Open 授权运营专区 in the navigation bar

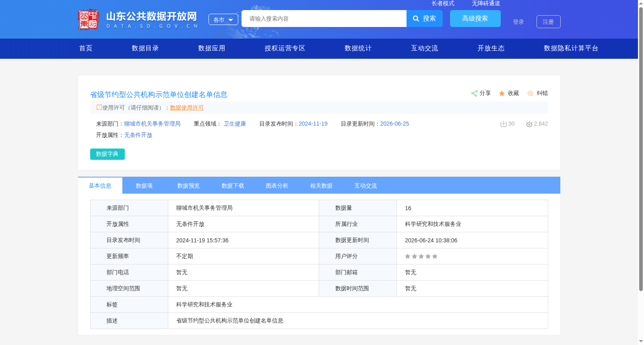285,48
